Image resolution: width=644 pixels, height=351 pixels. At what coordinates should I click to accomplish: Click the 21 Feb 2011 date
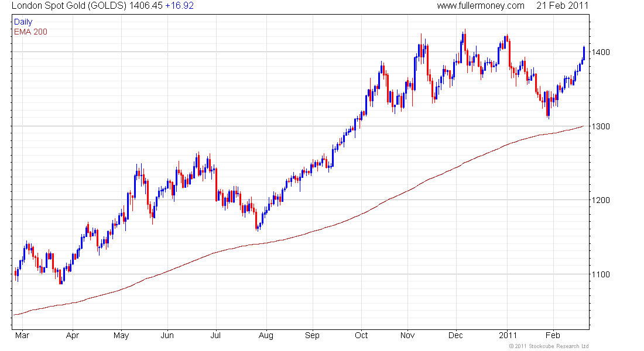[x=562, y=6]
